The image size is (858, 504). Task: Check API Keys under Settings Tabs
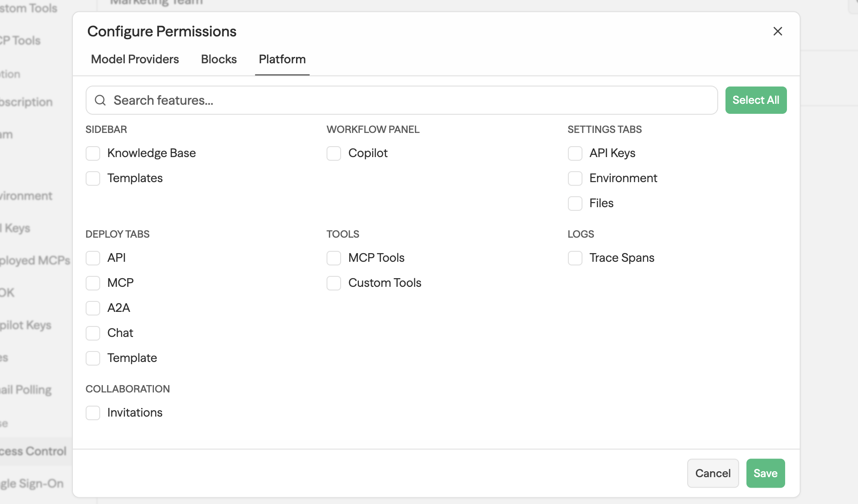coord(575,153)
